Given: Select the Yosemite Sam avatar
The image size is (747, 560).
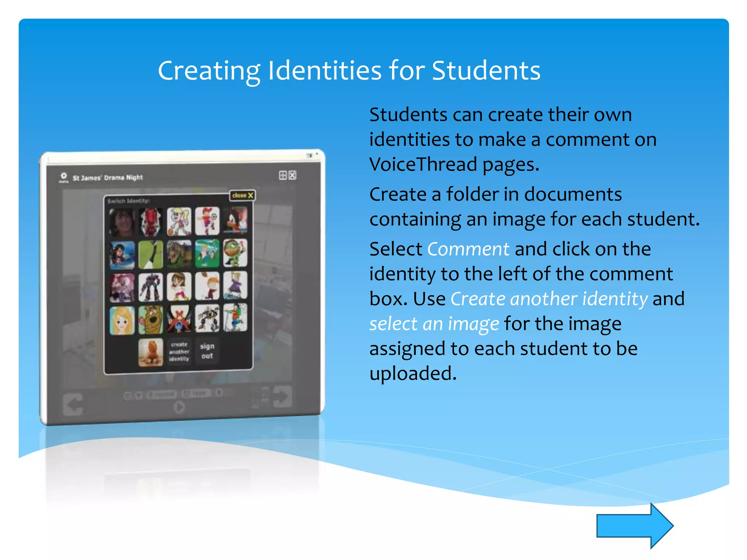Looking at the screenshot, I should coord(179,319).
